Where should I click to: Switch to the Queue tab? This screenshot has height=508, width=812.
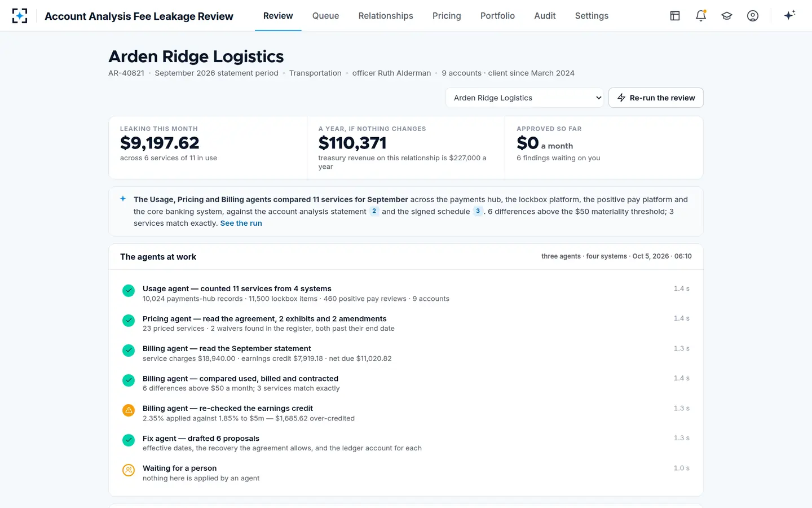(x=326, y=16)
